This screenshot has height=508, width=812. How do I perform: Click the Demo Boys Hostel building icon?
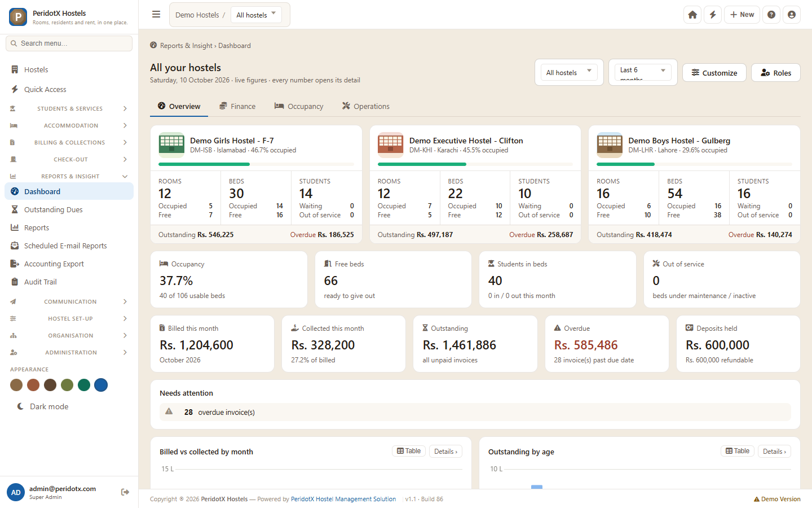coord(610,145)
